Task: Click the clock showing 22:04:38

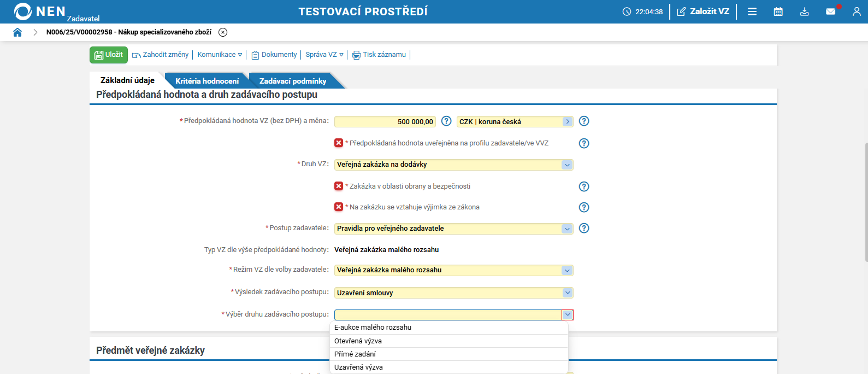Action: tap(643, 11)
